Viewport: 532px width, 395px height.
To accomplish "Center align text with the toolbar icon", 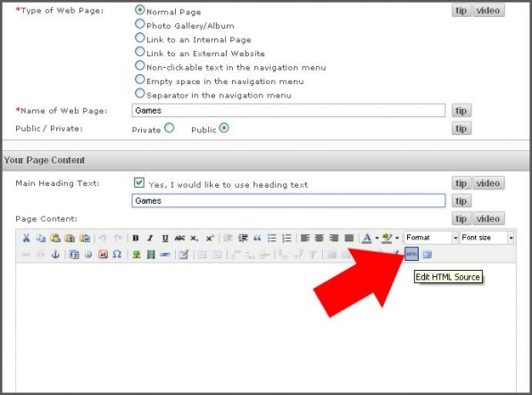I will [320, 238].
